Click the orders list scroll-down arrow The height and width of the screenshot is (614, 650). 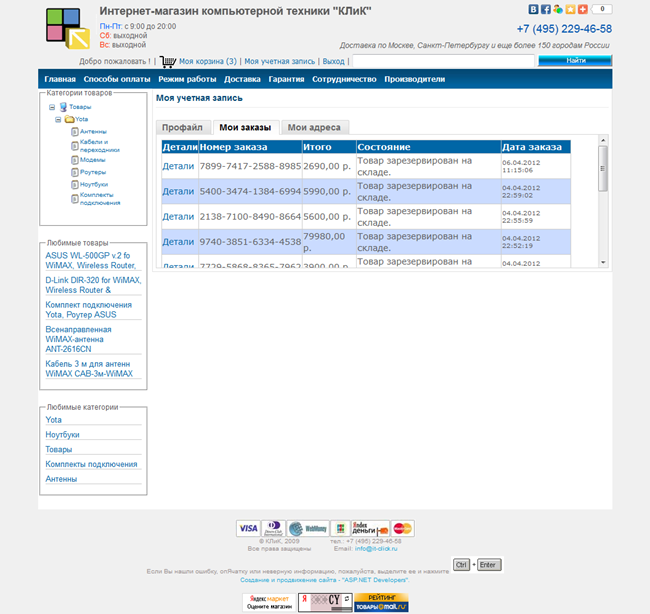pos(603,262)
